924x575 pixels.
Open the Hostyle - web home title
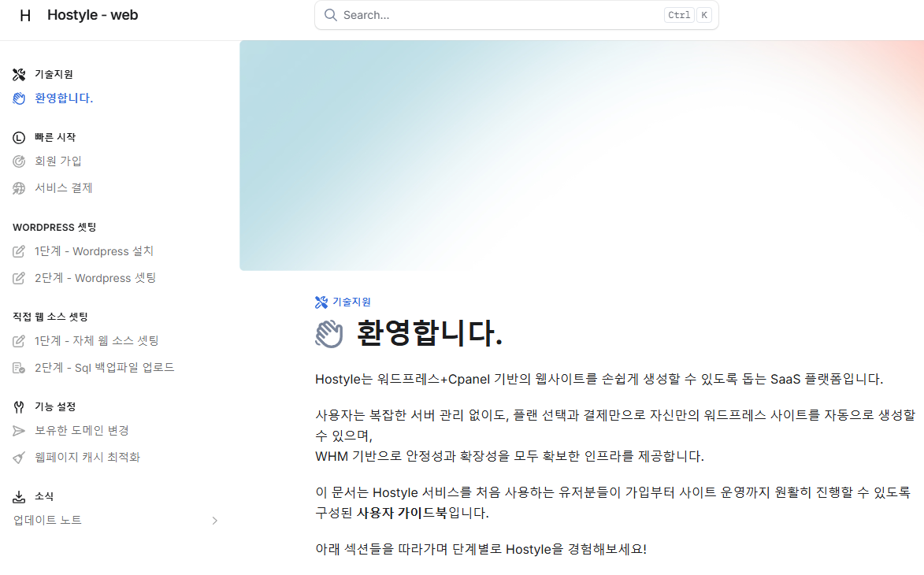click(92, 15)
